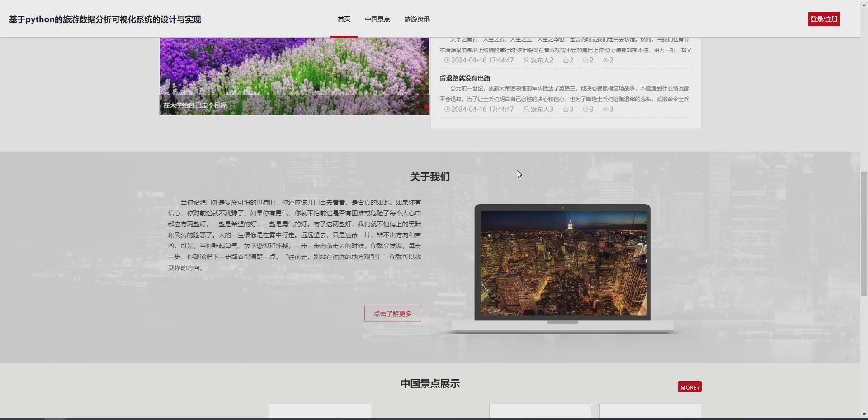This screenshot has height=420, width=868.
Task: Open the MORE+ link for 中国景点展示
Action: tap(689, 387)
